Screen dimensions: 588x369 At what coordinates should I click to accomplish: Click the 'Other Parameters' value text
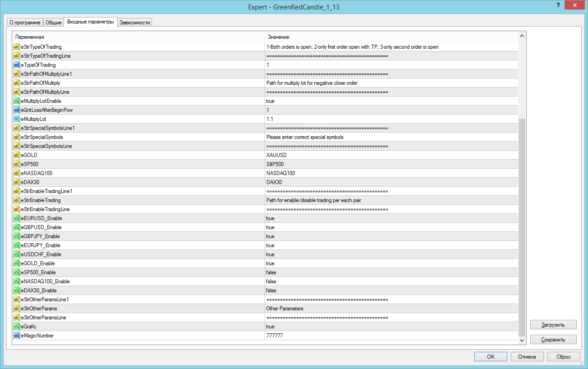285,309
